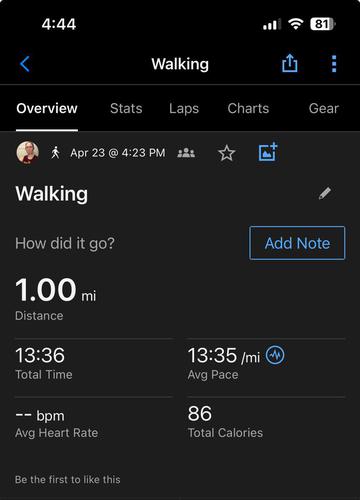The height and width of the screenshot is (500, 360).
Task: Open the Gear tab
Action: 324,108
